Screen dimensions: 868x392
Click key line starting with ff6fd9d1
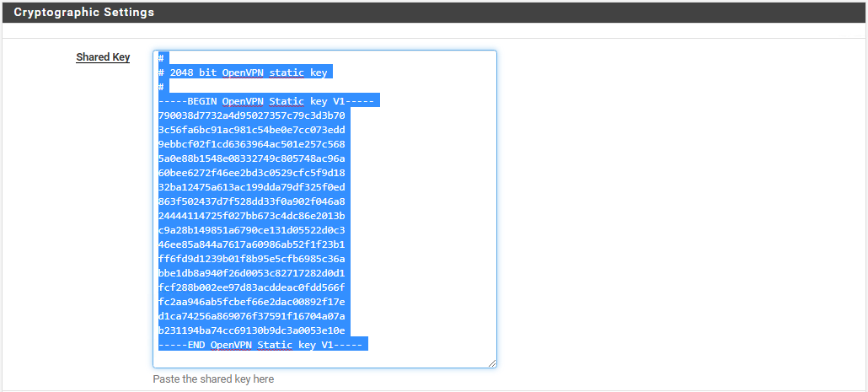click(252, 259)
